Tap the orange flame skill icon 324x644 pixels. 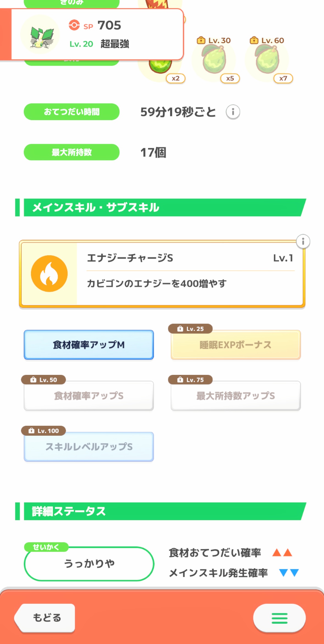point(49,273)
